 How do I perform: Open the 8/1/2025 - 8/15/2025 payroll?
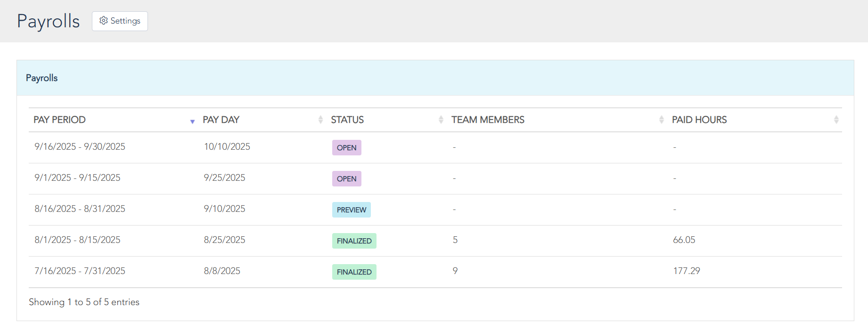(x=77, y=240)
